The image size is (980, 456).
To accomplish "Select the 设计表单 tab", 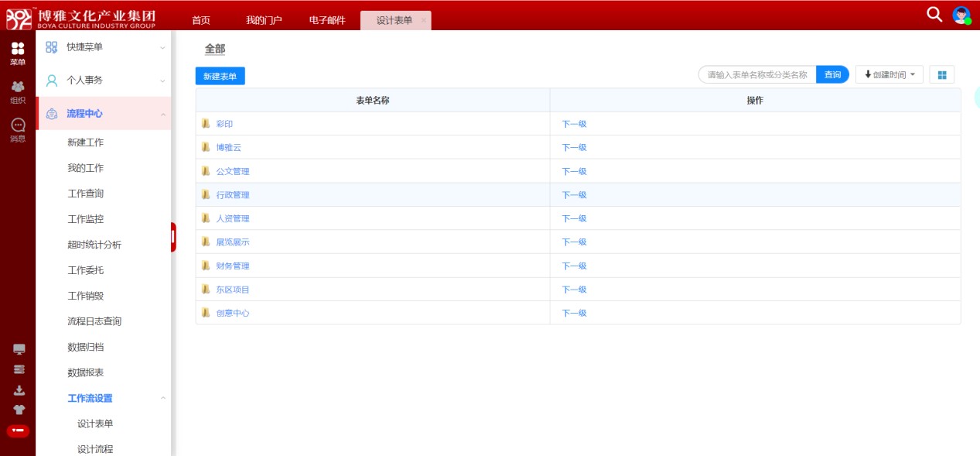I will tap(394, 20).
